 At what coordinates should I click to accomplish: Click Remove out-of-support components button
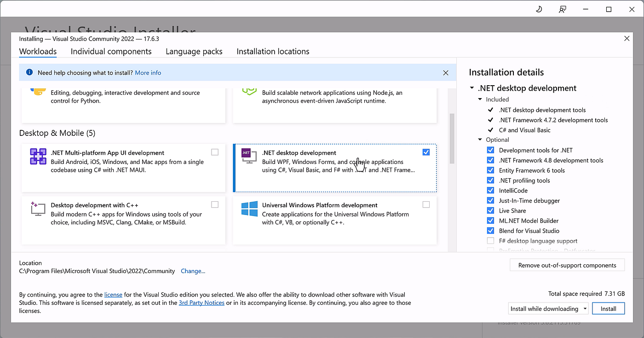tap(567, 265)
